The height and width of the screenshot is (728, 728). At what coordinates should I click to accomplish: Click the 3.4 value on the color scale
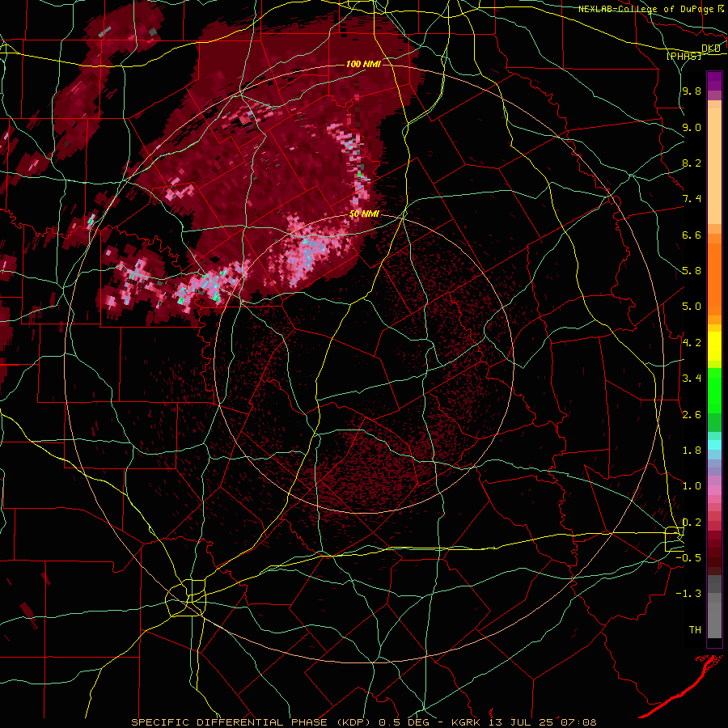692,379
